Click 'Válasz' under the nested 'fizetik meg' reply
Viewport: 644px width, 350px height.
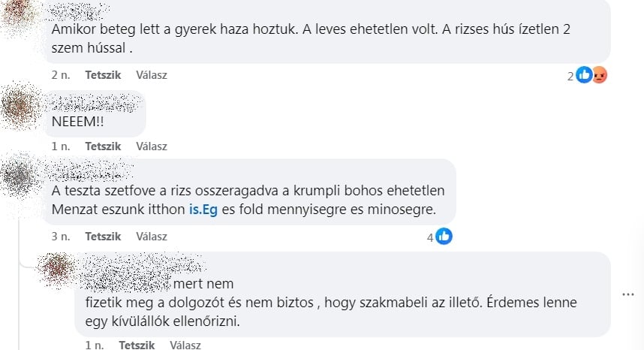[x=185, y=345]
